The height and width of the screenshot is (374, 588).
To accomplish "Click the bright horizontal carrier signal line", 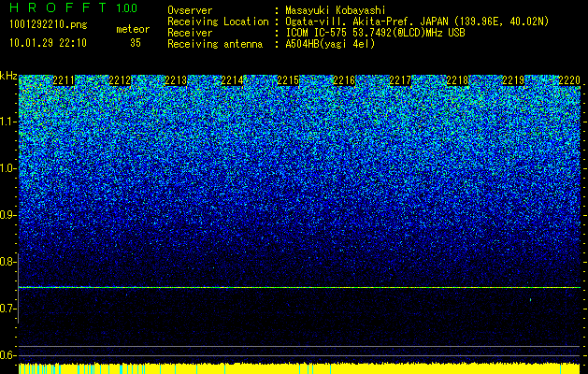I will [299, 287].
